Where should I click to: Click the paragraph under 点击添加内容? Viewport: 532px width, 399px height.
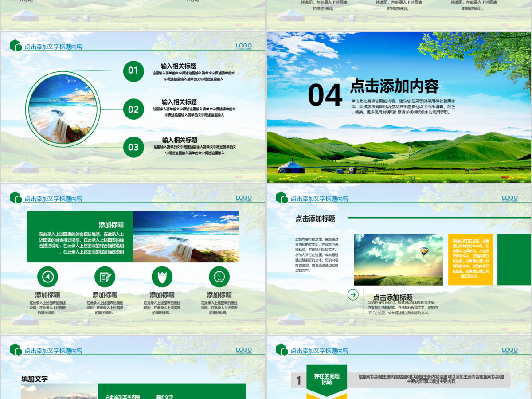403,107
